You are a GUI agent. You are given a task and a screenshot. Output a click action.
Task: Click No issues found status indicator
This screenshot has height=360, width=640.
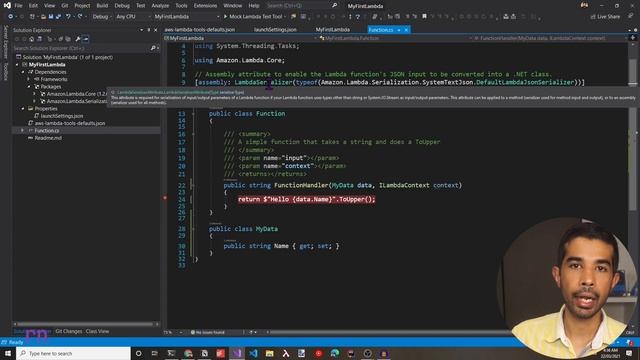(208, 332)
